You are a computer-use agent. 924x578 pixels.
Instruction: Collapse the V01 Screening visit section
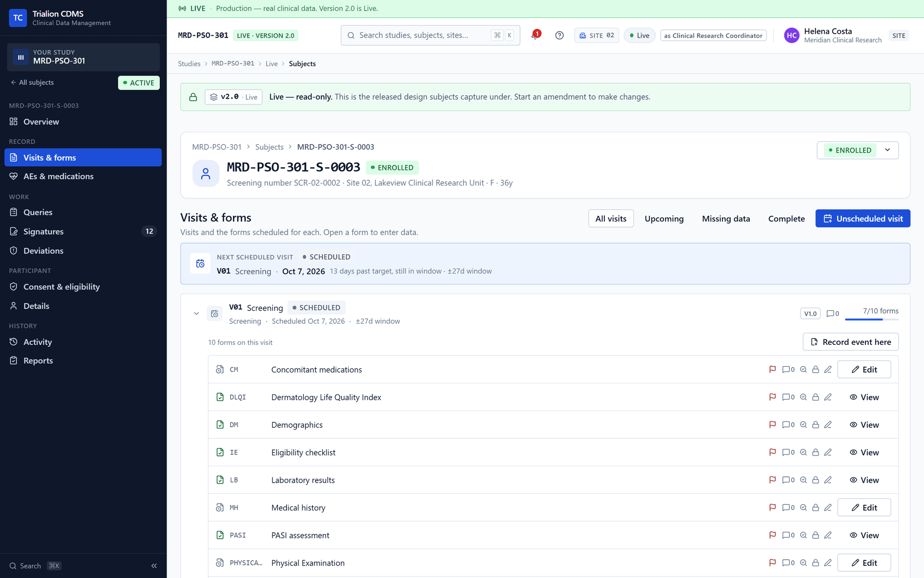[196, 314]
